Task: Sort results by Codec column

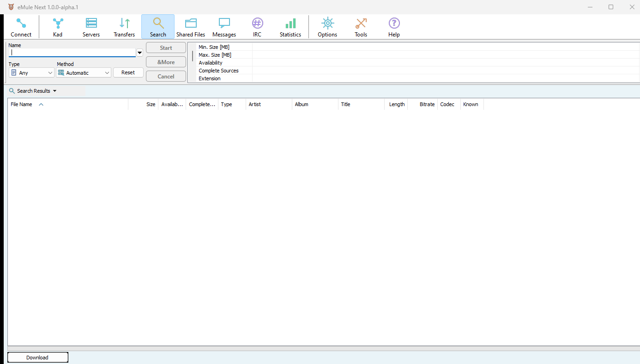Action: coord(449,104)
